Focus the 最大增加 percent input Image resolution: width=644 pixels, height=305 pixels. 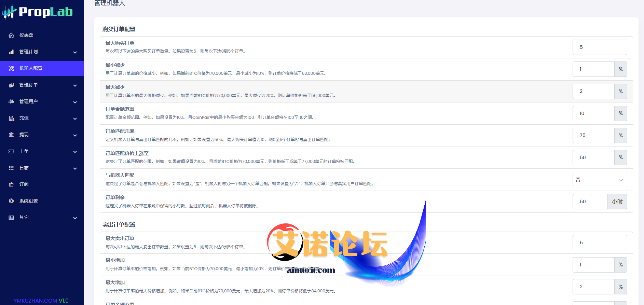593,287
